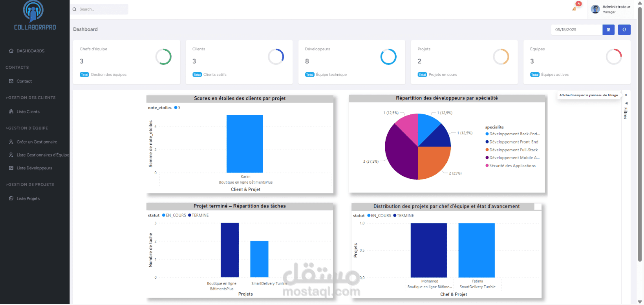644x305 pixels.
Task: Click the Contact envelope icon
Action: tap(11, 81)
